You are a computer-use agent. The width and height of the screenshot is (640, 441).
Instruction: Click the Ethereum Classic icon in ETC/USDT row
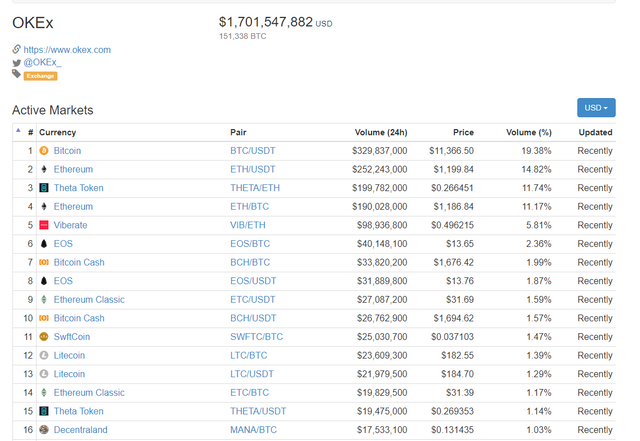tap(44, 299)
